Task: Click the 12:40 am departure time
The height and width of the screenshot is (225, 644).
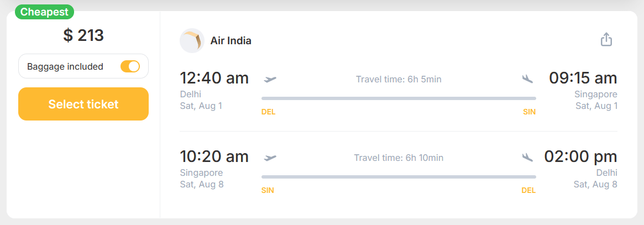Action: 214,78
